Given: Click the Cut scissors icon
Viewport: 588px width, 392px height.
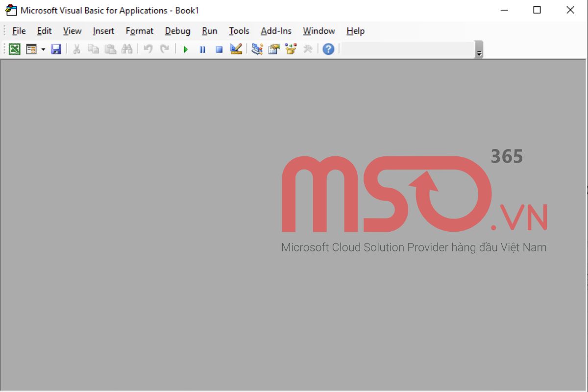Looking at the screenshot, I should (76, 49).
